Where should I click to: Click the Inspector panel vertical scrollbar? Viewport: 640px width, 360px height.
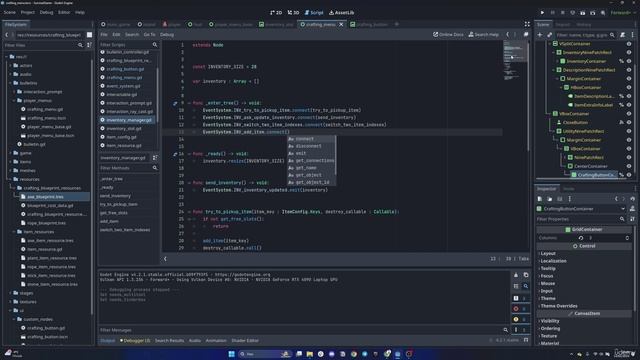click(x=636, y=269)
